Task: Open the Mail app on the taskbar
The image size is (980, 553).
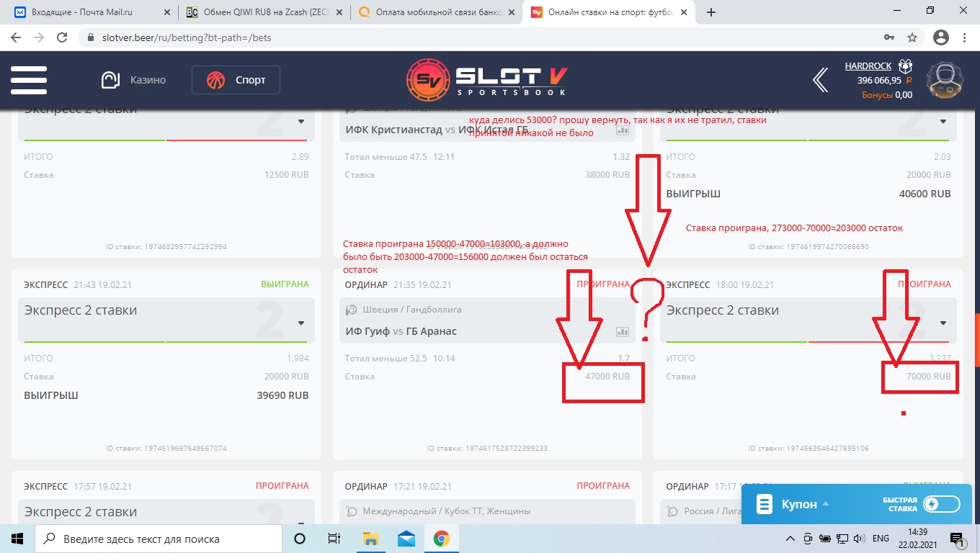Action: pyautogui.click(x=406, y=539)
